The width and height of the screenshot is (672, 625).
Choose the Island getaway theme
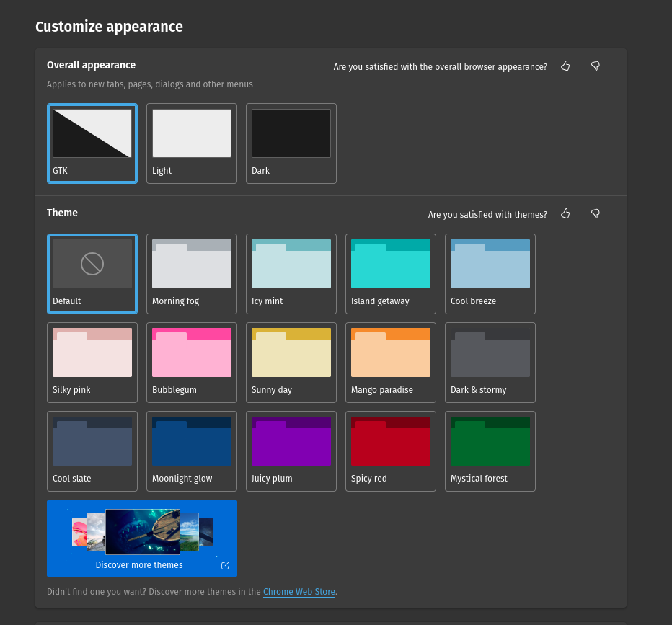click(391, 273)
